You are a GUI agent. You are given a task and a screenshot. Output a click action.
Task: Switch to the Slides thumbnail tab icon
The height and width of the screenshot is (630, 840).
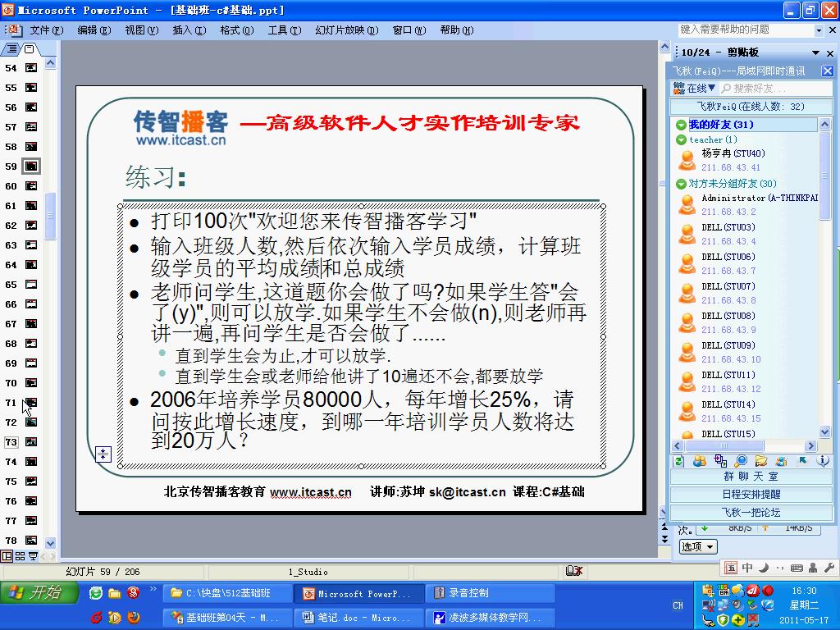(30, 49)
